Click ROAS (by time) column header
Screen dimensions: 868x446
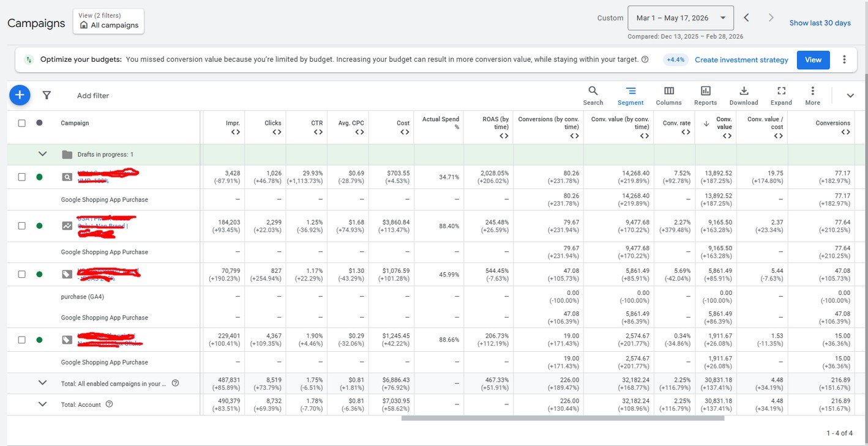pyautogui.click(x=496, y=123)
